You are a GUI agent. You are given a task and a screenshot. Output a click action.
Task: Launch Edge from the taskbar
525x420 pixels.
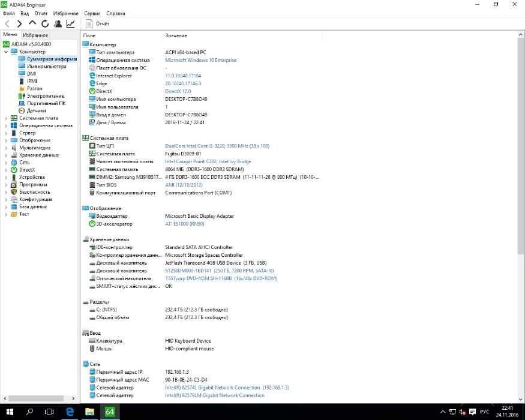pyautogui.click(x=70, y=412)
